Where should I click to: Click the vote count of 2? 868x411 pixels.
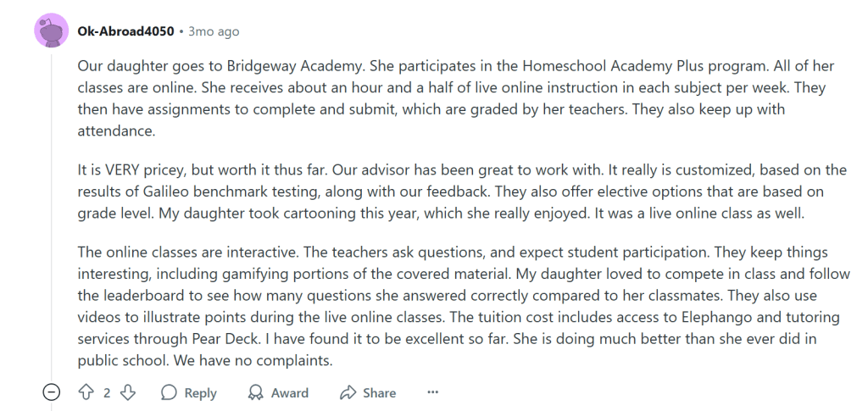pyautogui.click(x=107, y=392)
